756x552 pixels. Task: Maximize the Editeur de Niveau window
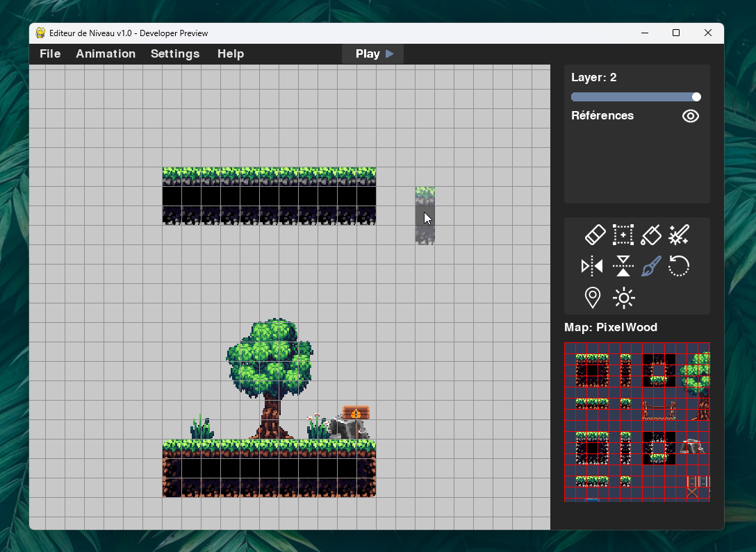tap(676, 33)
